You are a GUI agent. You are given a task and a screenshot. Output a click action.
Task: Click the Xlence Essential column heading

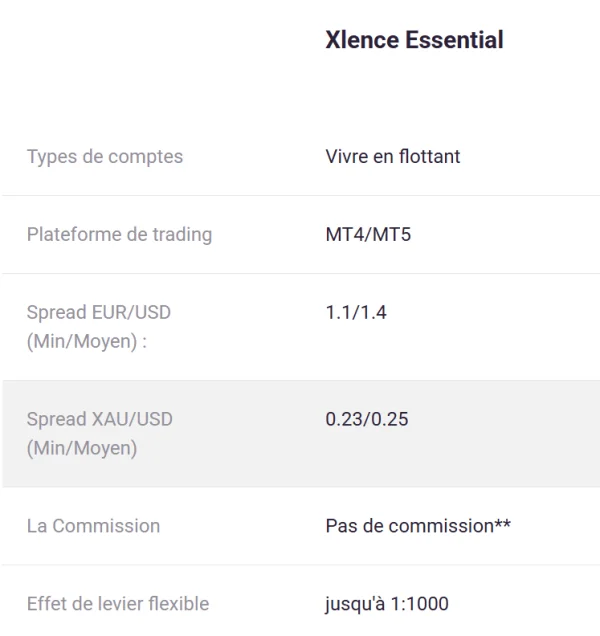(x=414, y=40)
